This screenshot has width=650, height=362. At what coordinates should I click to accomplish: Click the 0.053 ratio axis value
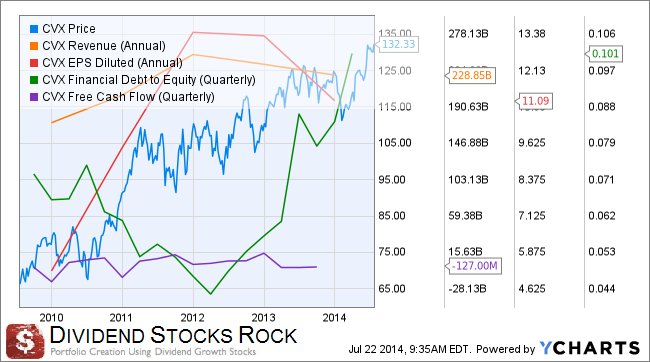(x=602, y=252)
